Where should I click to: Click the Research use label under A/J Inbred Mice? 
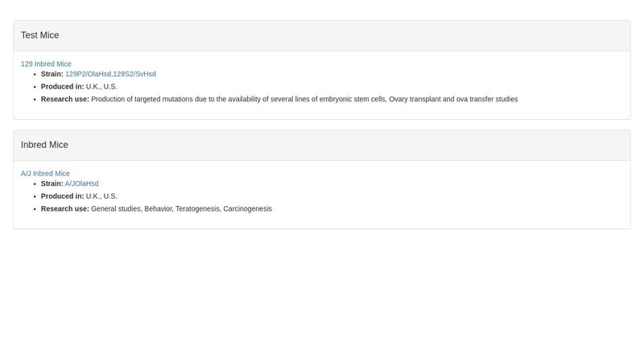click(65, 209)
